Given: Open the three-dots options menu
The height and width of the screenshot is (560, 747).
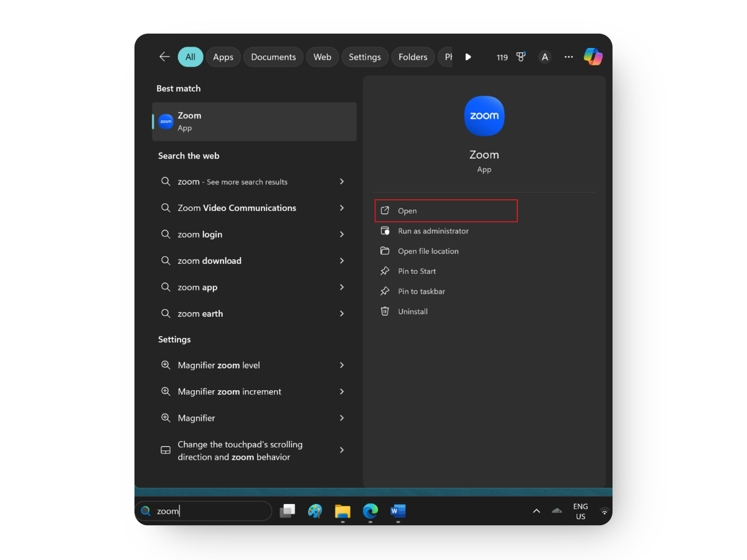Looking at the screenshot, I should click(568, 57).
